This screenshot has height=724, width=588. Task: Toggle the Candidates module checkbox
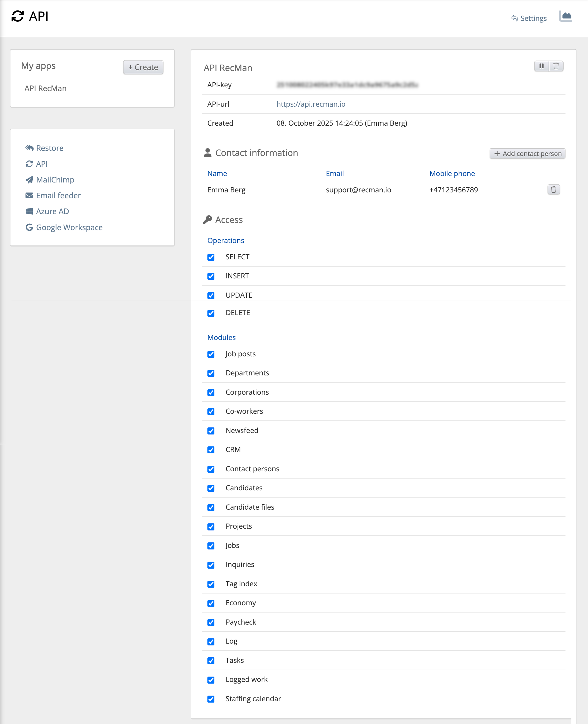pos(211,488)
